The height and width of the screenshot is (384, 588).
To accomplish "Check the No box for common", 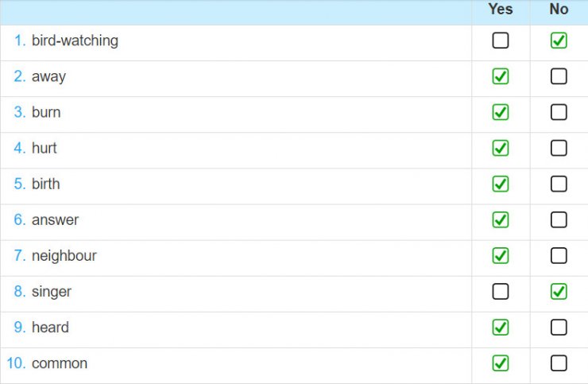I will (559, 363).
